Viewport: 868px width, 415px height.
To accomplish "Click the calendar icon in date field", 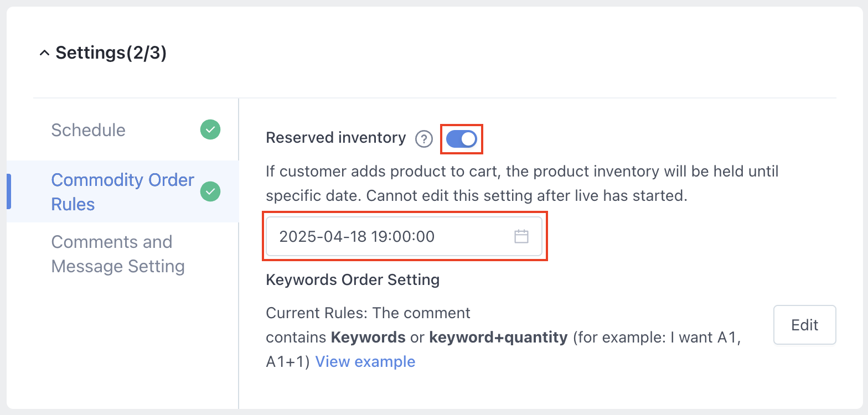I will pyautogui.click(x=521, y=237).
